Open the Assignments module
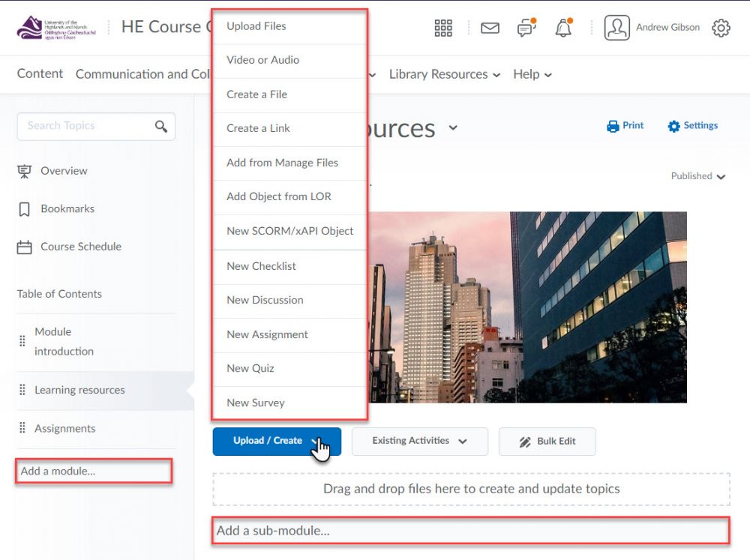The width and height of the screenshot is (750, 560). tap(65, 429)
